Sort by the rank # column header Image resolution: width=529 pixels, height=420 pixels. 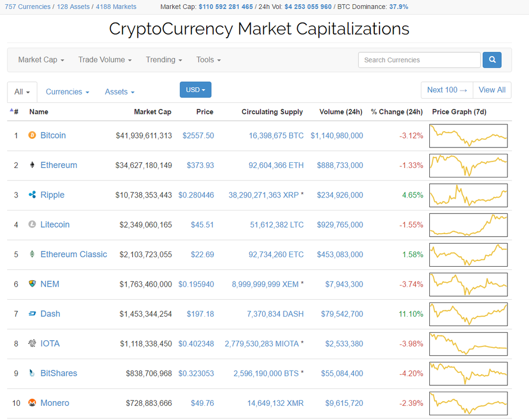[15, 112]
